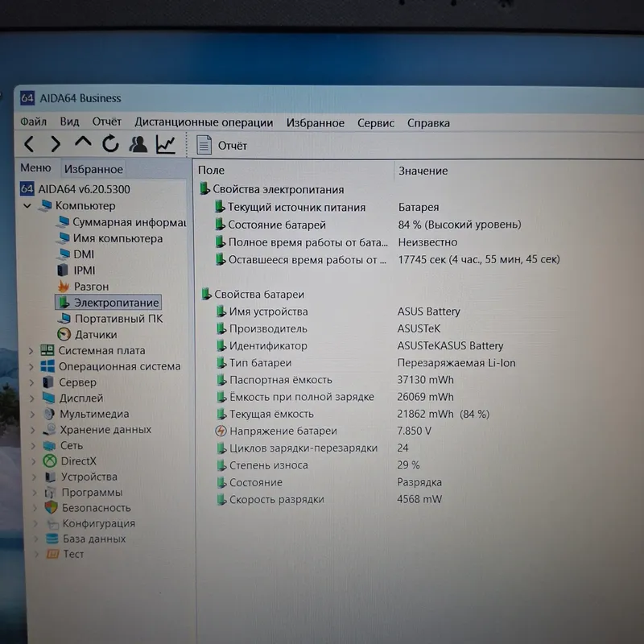Click the up-level arrow toolbar icon
Image resolution: width=644 pixels, height=644 pixels.
click(x=83, y=142)
